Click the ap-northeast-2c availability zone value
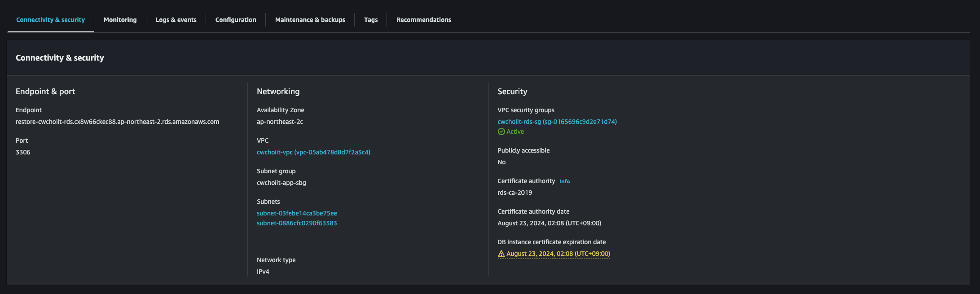This screenshot has height=294, width=980. 280,122
